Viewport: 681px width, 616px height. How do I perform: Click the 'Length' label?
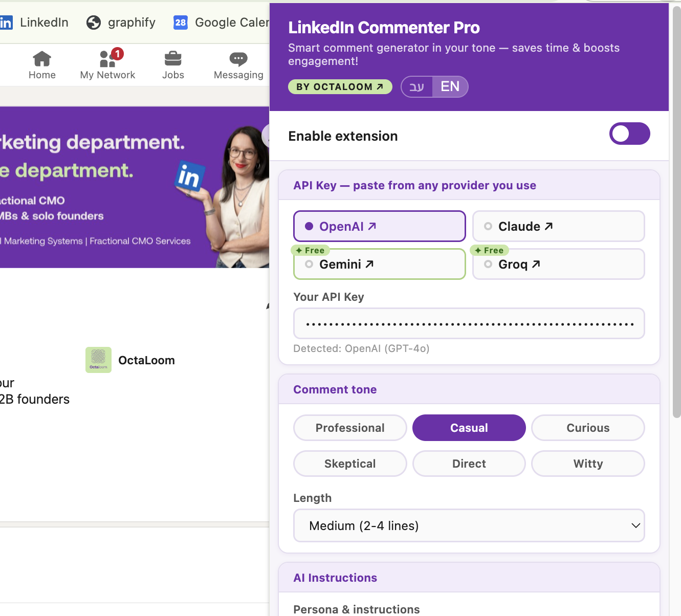pyautogui.click(x=313, y=498)
